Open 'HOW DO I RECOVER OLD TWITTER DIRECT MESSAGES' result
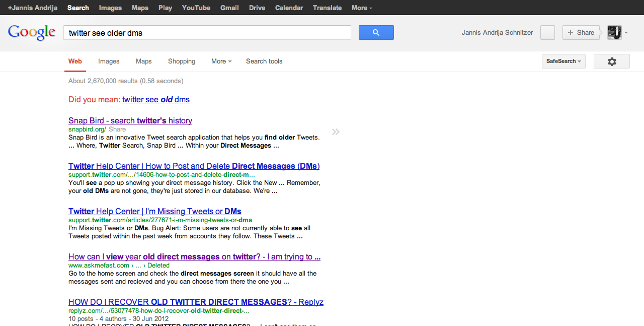The height and width of the screenshot is (326, 644). [196, 302]
